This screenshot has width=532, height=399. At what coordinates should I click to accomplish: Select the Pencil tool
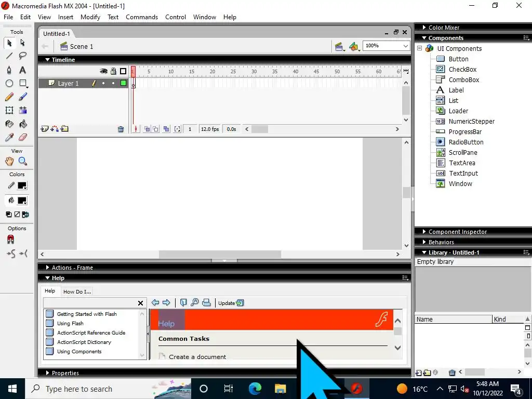coord(9,97)
